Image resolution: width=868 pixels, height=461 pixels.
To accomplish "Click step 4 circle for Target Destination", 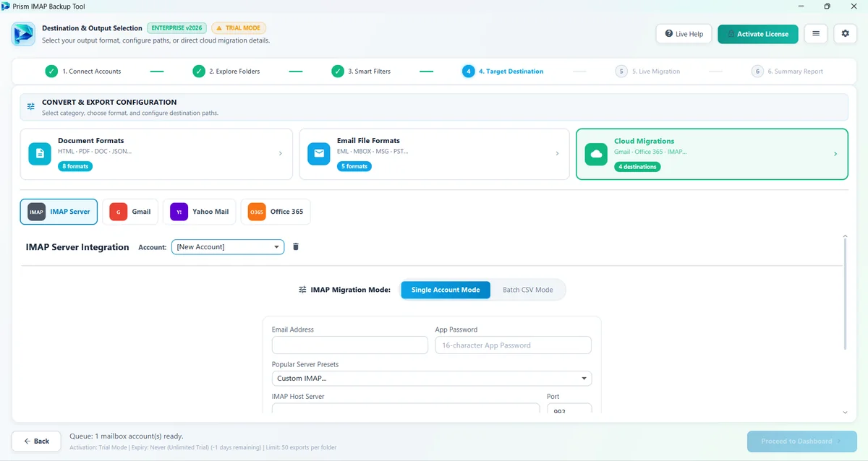I will pyautogui.click(x=469, y=71).
